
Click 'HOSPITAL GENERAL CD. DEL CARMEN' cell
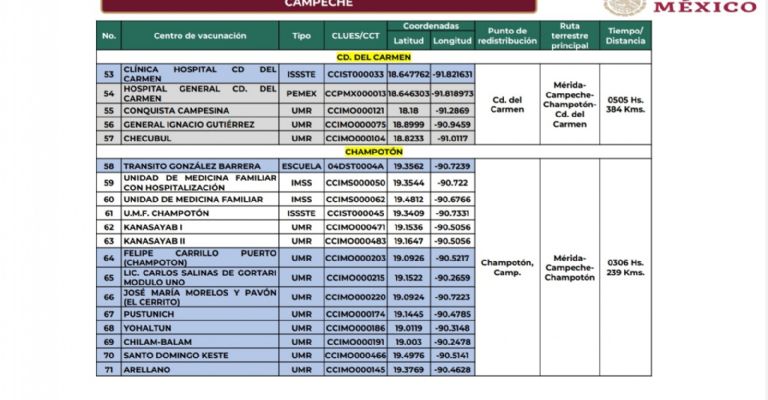[x=200, y=94]
